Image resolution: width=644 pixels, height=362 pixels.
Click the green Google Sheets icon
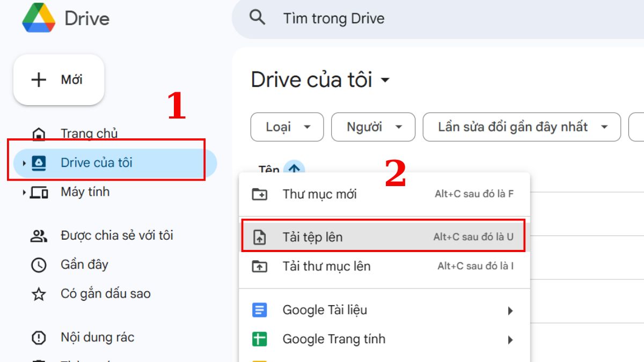(260, 339)
